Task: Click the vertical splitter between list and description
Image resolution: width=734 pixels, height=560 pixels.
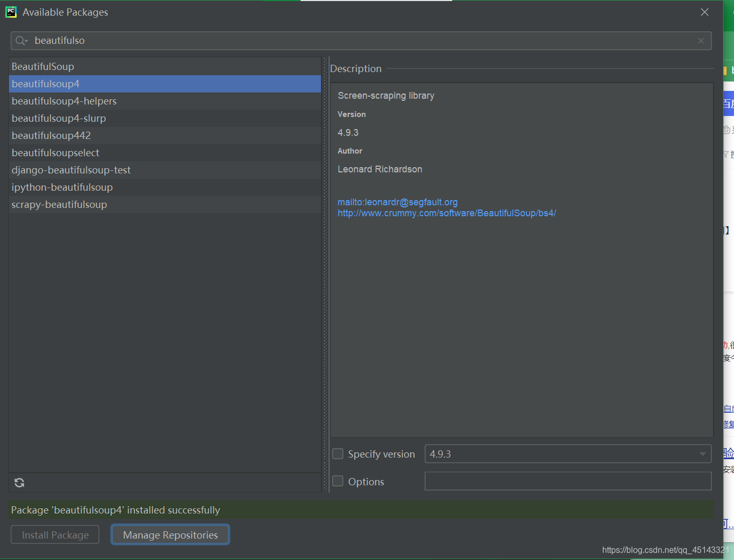Action: click(326, 274)
